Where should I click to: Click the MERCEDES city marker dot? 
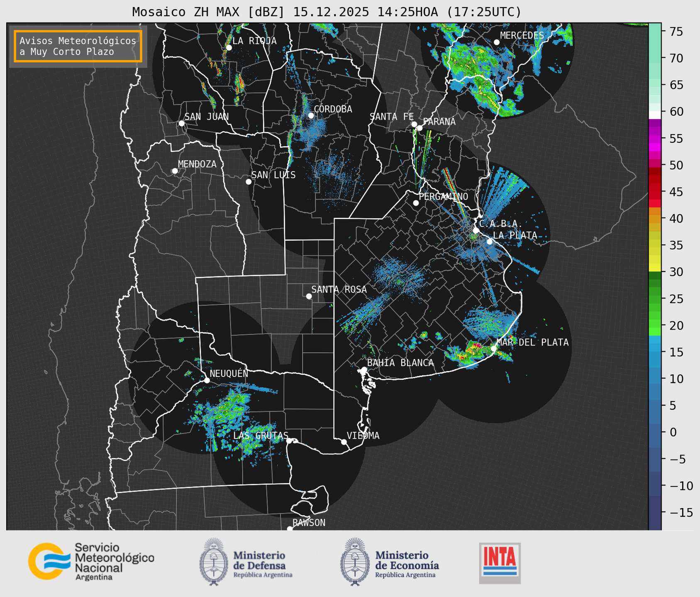click(496, 42)
